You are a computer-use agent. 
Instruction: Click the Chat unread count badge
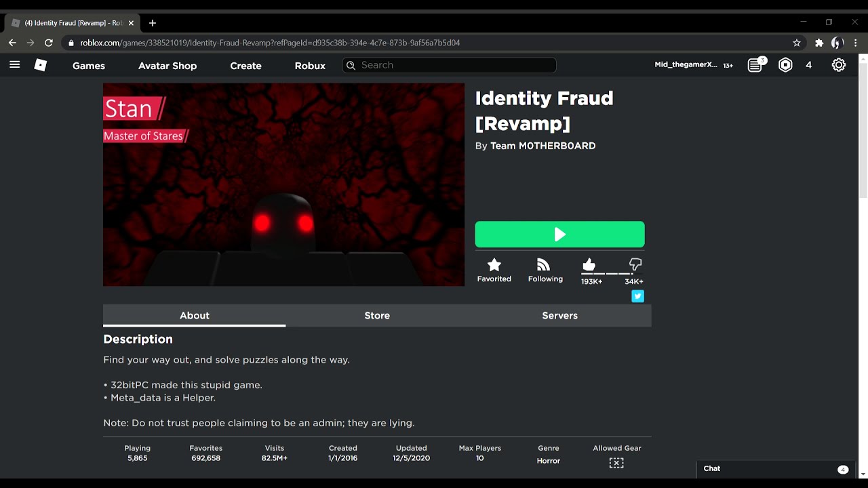click(x=843, y=470)
